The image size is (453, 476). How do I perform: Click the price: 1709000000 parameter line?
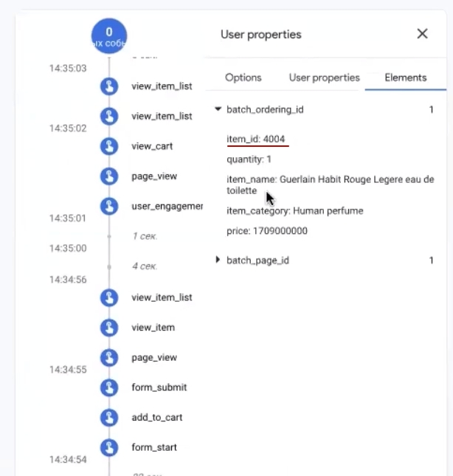point(266,231)
